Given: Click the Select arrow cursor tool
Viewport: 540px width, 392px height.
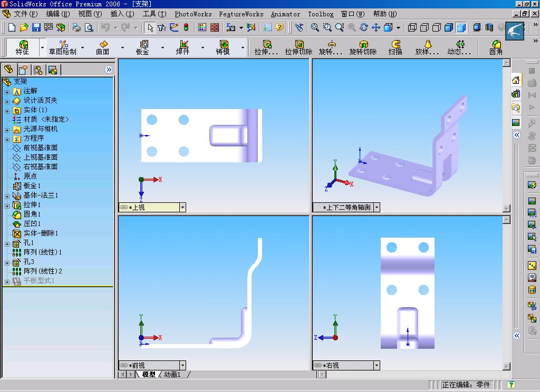Looking at the screenshot, I should tap(149, 27).
